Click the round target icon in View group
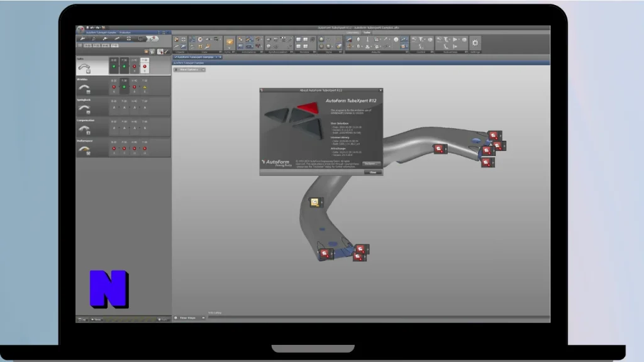 (200, 40)
